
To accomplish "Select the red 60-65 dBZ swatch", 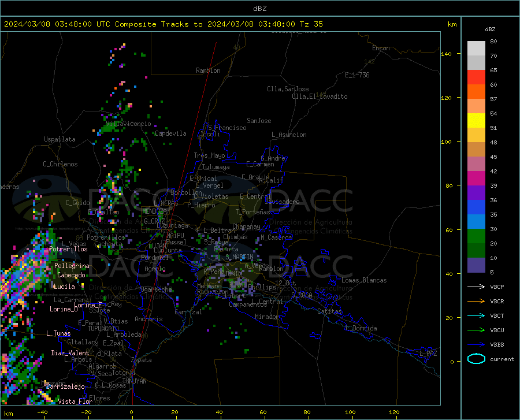I will tap(476, 77).
